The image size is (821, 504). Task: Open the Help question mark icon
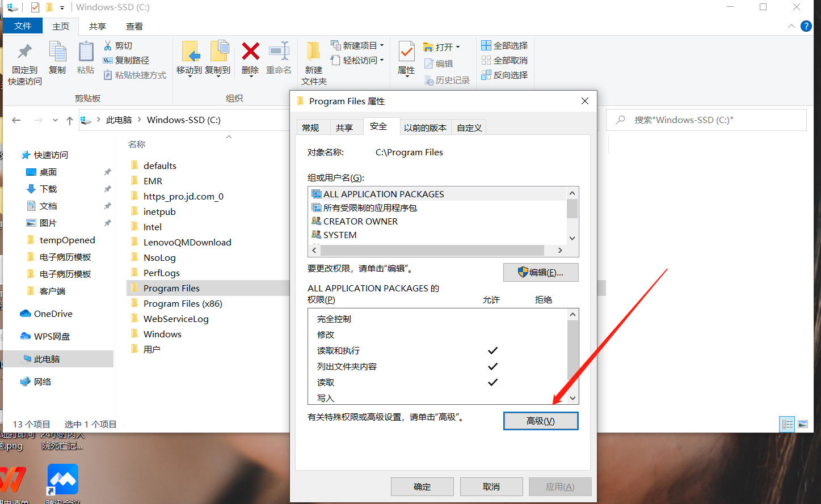pyautogui.click(x=806, y=26)
